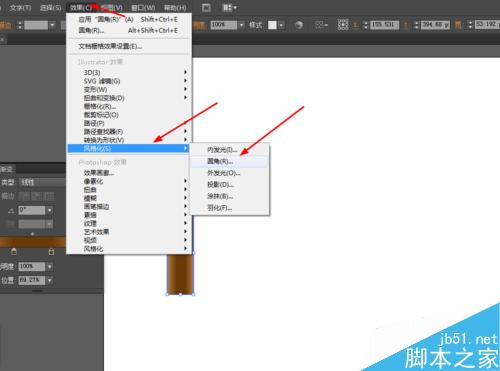Image resolution: width=500 pixels, height=371 pixels.
Task: Open the 选择(S) menu
Action: coord(50,8)
